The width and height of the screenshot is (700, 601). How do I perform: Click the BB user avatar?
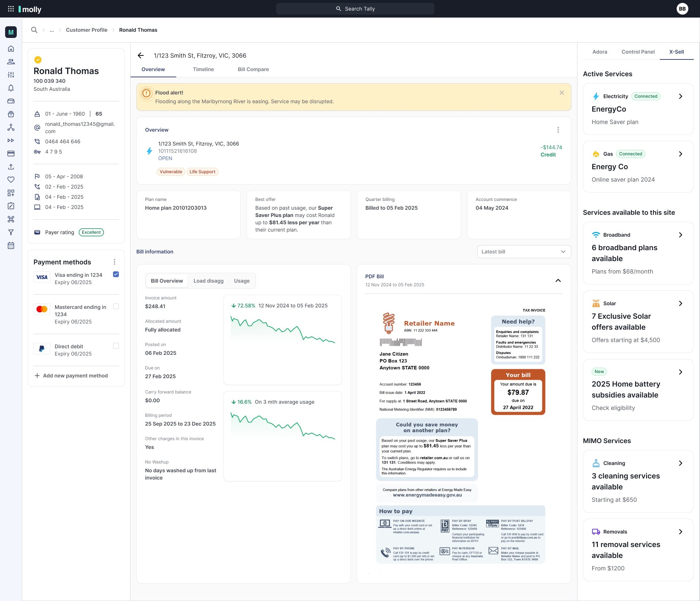[x=682, y=9]
